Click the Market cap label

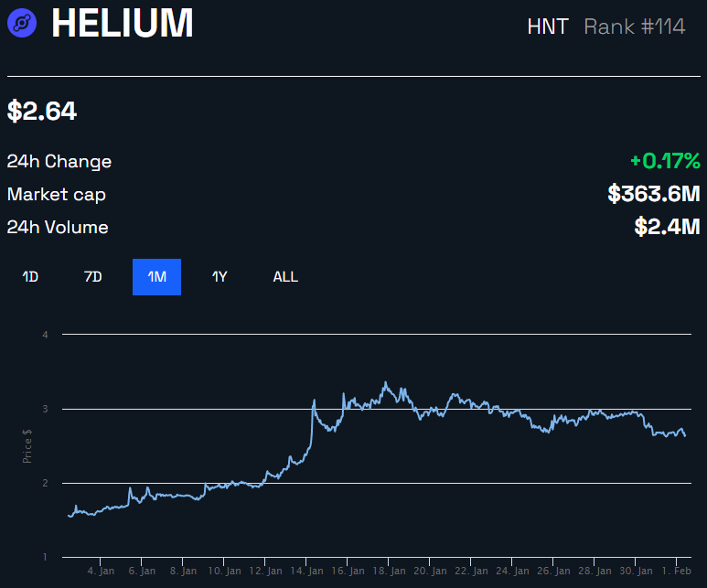click(x=57, y=195)
